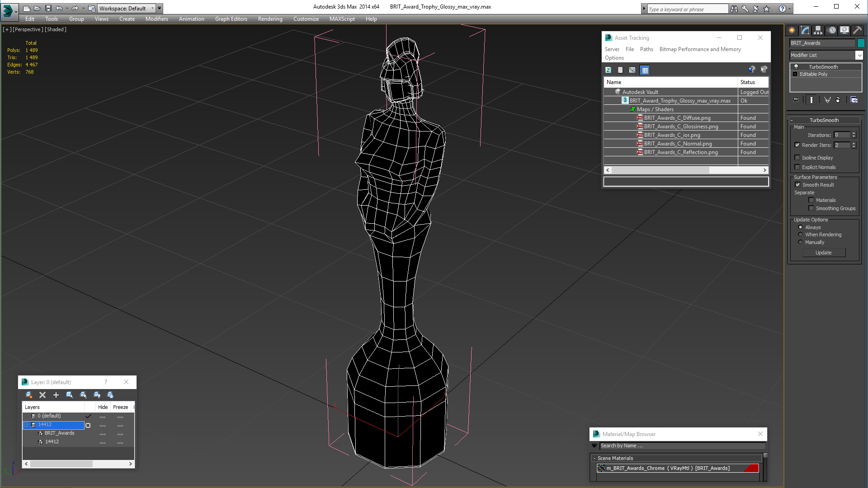Enable Isoline Display checkbox
The width and height of the screenshot is (868, 488).
coord(797,158)
